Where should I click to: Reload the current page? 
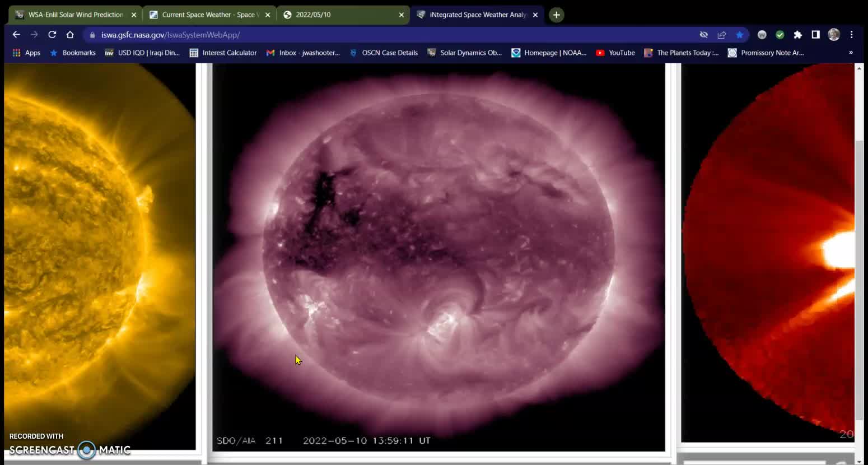(x=52, y=35)
